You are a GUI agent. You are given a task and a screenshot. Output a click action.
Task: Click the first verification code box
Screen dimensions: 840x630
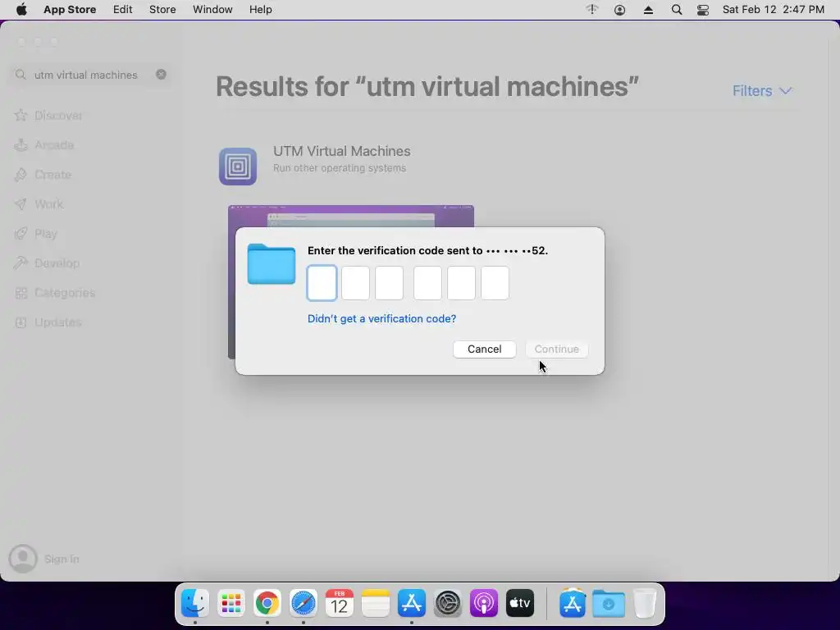(322, 283)
